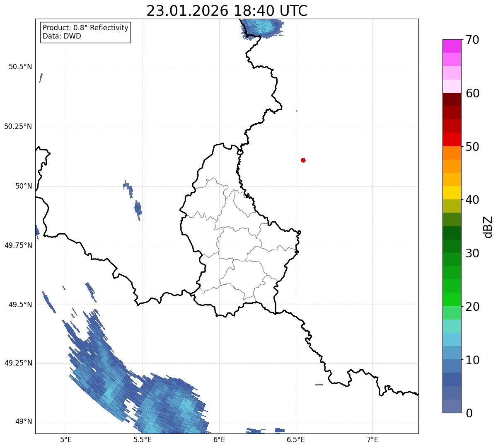Click the colorbar tick label '10'
The width and height of the screenshot is (498, 448).
(x=472, y=360)
